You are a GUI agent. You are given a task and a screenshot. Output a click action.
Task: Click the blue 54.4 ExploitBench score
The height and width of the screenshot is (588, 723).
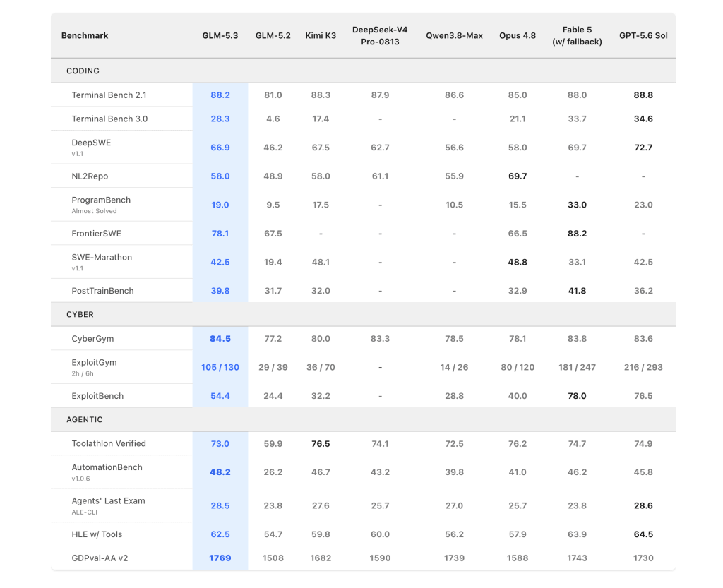coord(220,396)
